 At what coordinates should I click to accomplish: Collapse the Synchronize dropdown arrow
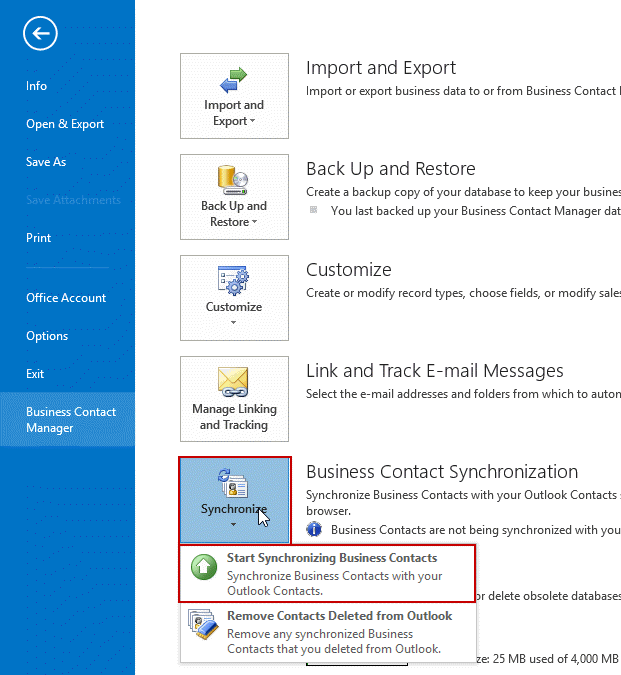233,524
